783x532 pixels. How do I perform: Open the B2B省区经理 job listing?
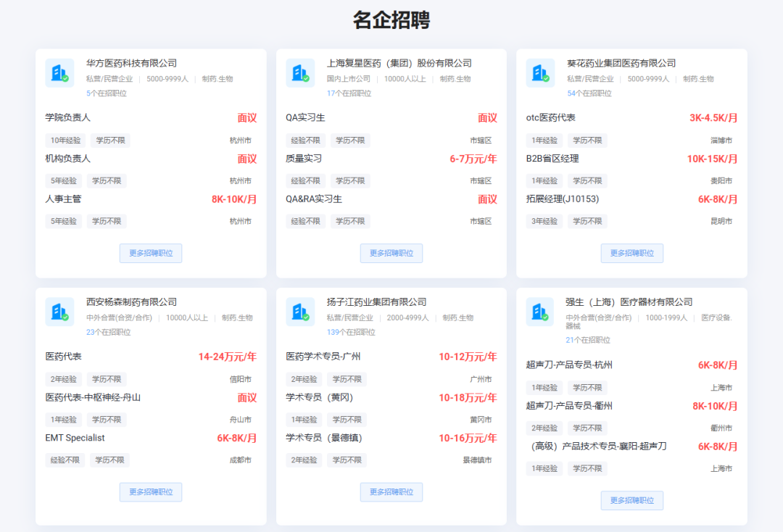(x=552, y=158)
